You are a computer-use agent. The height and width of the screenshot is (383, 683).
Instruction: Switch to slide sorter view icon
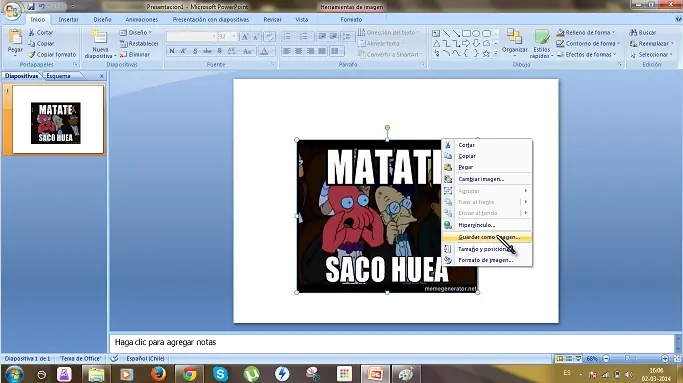pos(569,359)
